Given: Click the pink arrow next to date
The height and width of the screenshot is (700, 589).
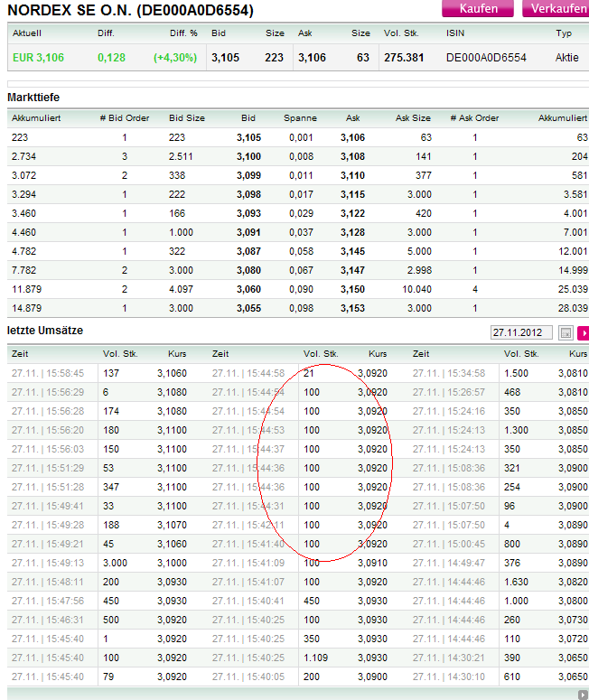Looking at the screenshot, I should pyautogui.click(x=584, y=332).
